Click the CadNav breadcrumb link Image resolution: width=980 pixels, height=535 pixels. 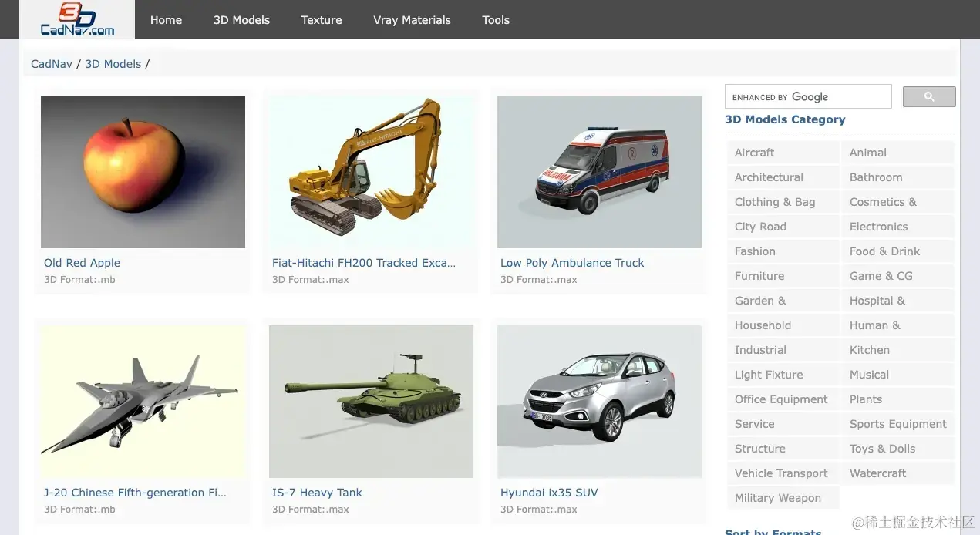52,64
